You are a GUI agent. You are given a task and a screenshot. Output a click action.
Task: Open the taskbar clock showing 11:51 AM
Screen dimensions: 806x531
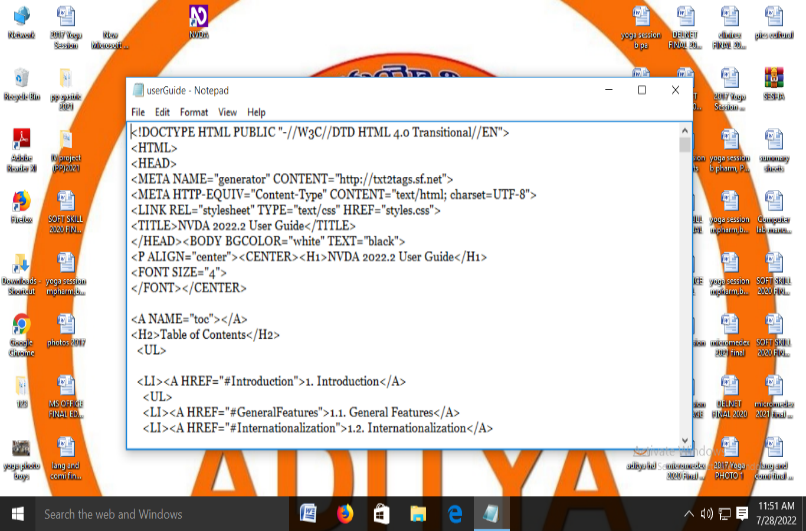coord(776,513)
